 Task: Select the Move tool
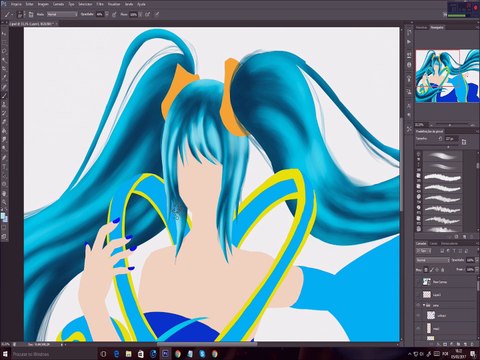[4, 34]
